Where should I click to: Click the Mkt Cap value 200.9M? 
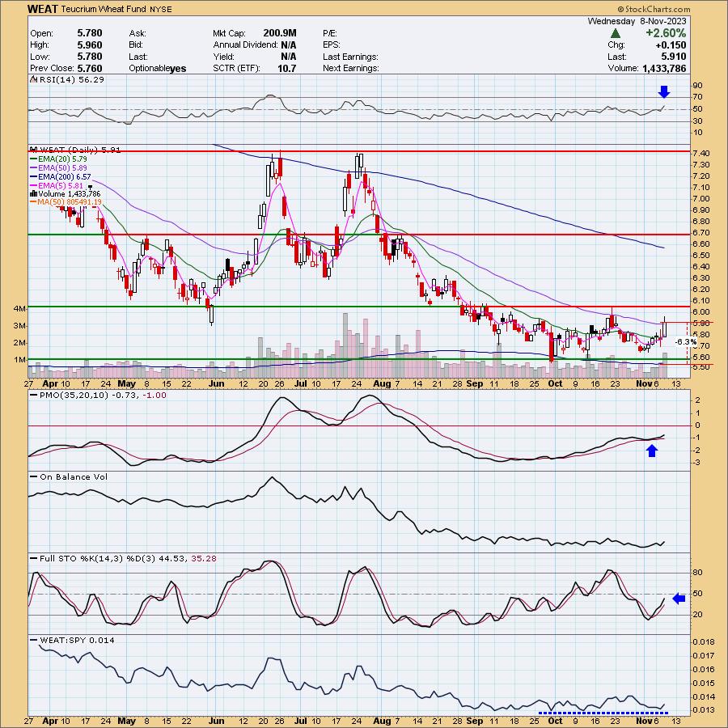(280, 33)
